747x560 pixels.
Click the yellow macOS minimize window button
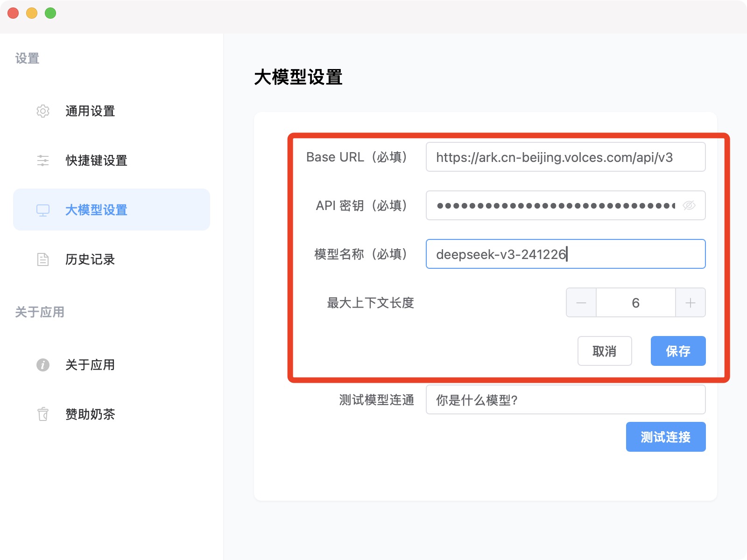click(32, 13)
